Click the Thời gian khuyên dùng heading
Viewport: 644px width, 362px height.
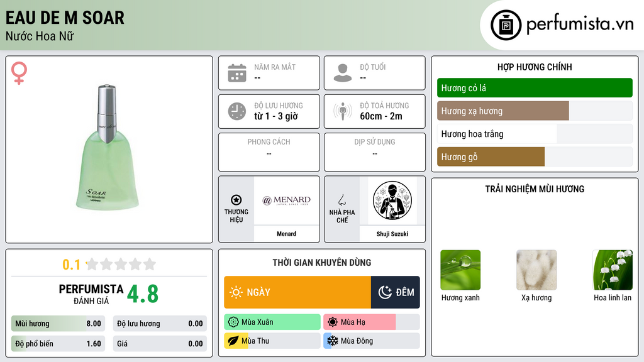(321, 263)
